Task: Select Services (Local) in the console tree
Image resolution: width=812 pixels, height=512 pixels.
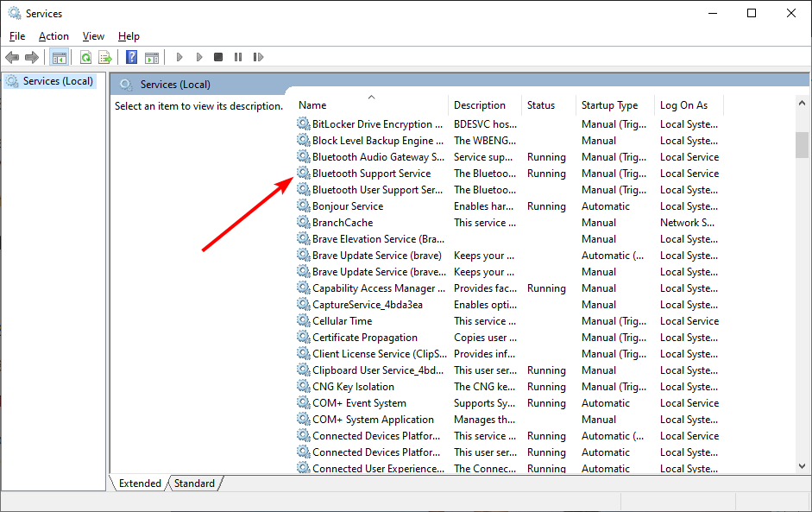Action: (x=50, y=81)
